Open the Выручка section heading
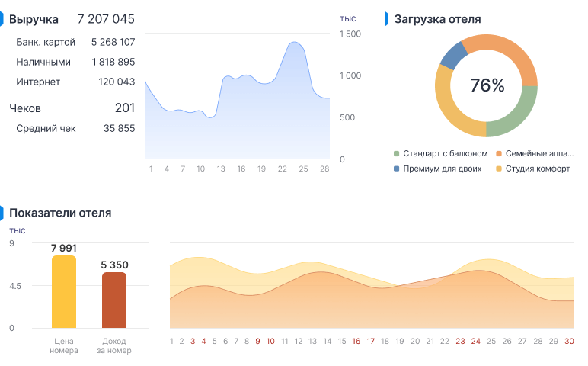Image resolution: width=588 pixels, height=366 pixels. coord(34,19)
